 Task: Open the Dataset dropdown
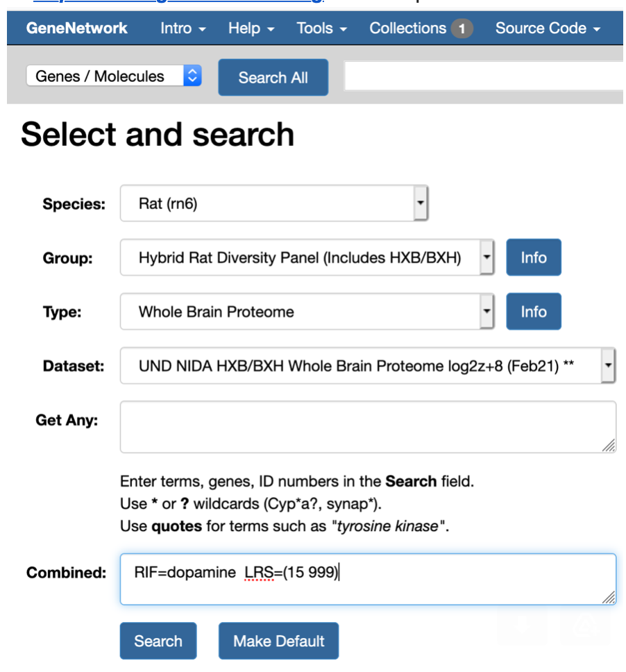367,366
